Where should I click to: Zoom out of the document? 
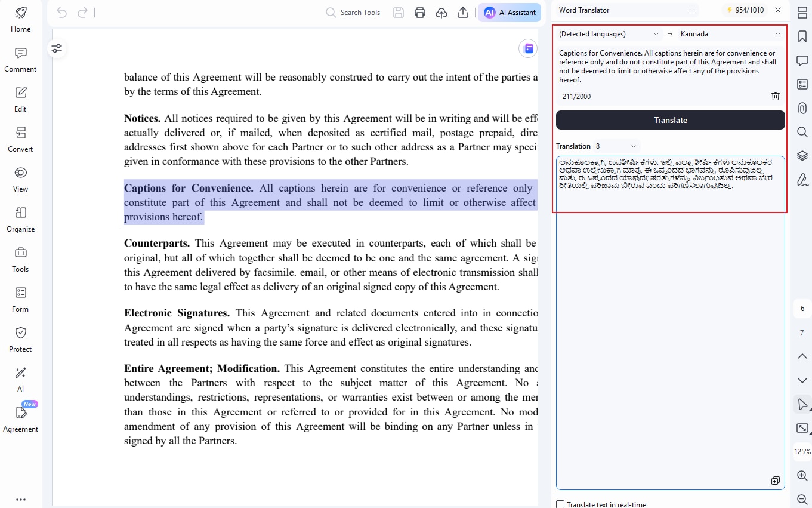[x=802, y=499]
